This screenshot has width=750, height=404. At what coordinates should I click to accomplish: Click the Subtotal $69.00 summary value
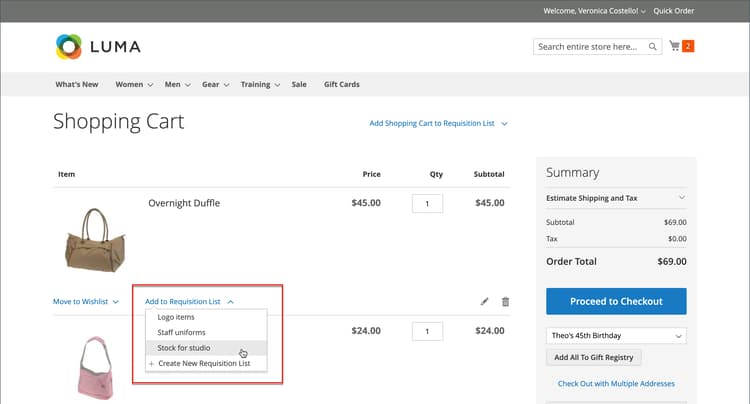click(x=675, y=222)
